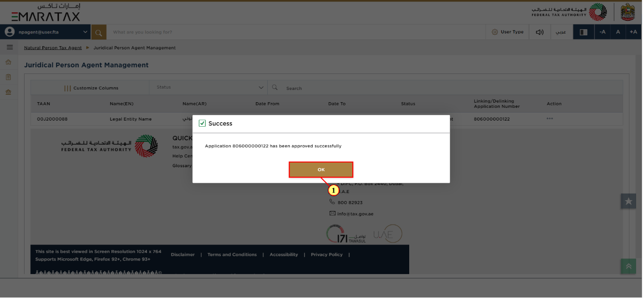The width and height of the screenshot is (644, 300).
Task: Focus the 'What are you looking for?' field
Action: 296,32
